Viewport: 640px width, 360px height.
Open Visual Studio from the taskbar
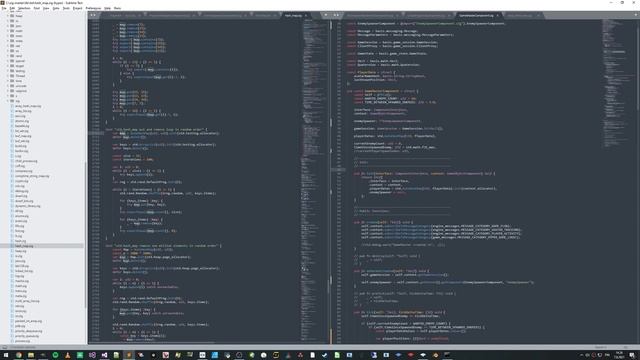(x=104, y=355)
